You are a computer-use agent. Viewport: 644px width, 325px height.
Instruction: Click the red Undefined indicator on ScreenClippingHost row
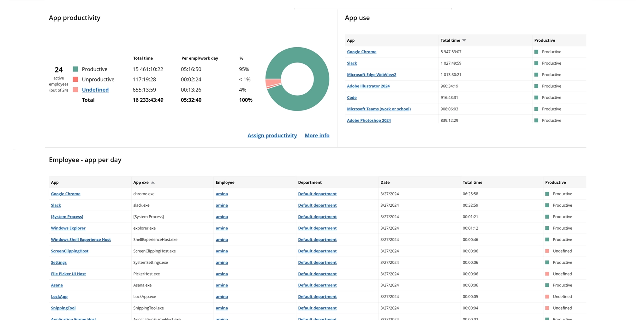click(547, 251)
